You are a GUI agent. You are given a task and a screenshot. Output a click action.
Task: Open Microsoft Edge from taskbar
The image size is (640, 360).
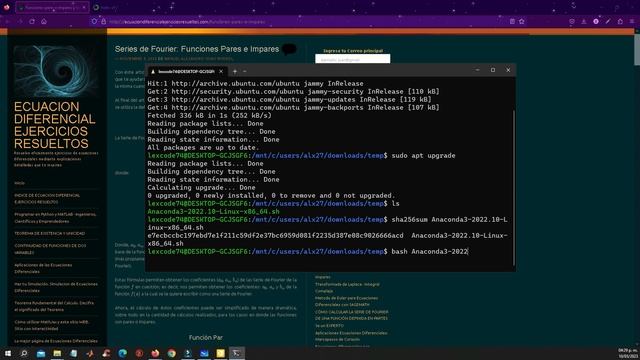click(x=122, y=353)
